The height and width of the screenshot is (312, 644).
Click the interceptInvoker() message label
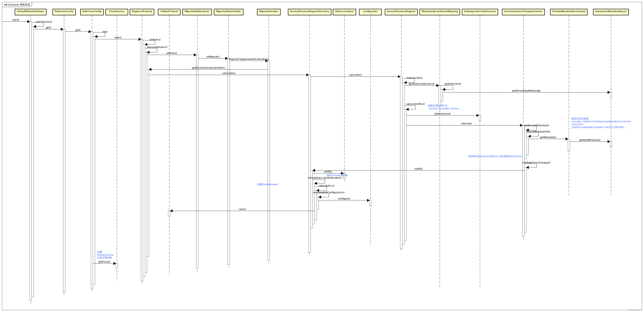(157, 47)
